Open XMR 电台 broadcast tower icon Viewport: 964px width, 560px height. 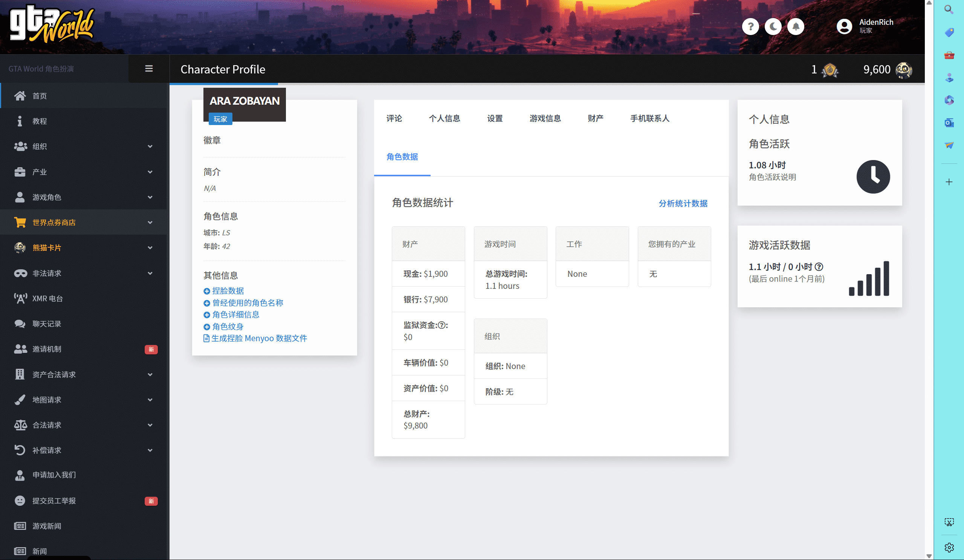(20, 298)
